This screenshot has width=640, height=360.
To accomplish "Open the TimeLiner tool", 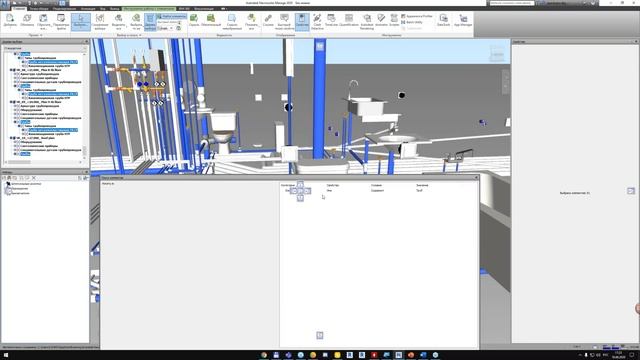I will coord(331,20).
